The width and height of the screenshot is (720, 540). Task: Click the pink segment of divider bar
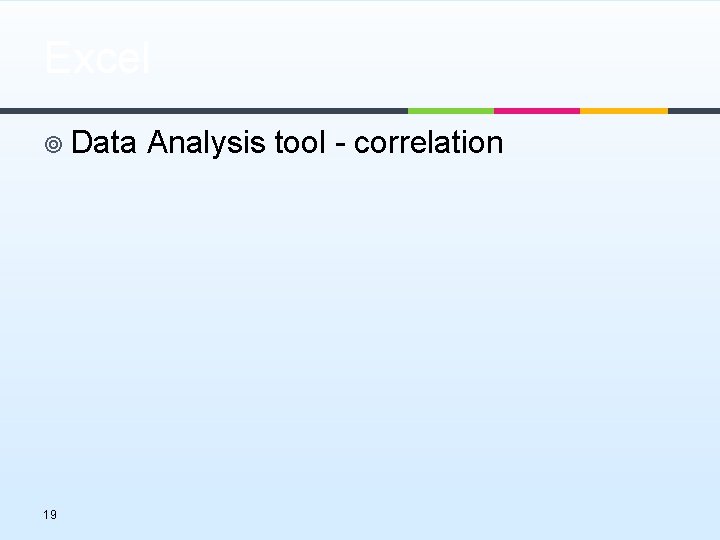(x=537, y=110)
